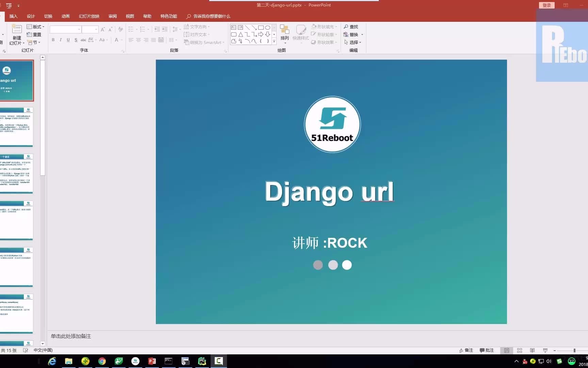Select the Isosceles Triangle shape

click(x=241, y=34)
